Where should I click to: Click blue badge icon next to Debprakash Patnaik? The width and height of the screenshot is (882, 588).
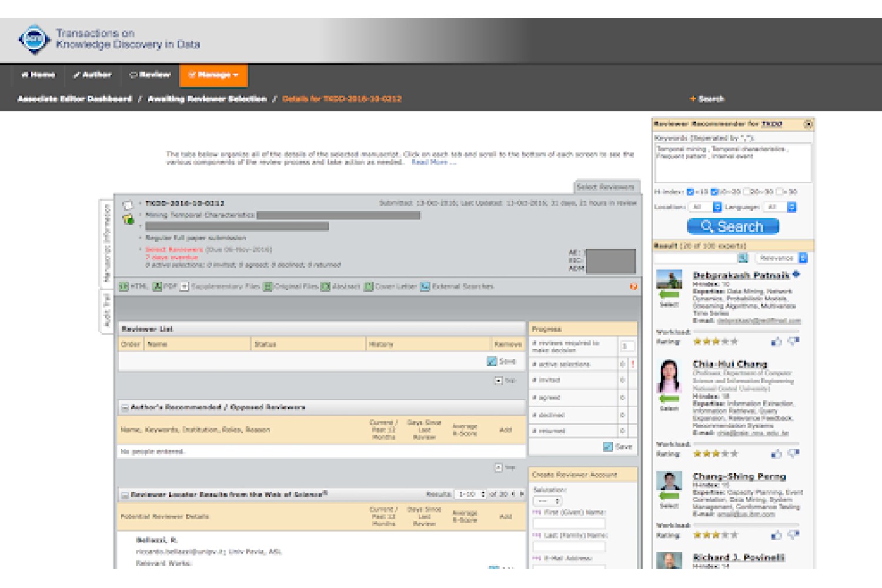coord(796,274)
